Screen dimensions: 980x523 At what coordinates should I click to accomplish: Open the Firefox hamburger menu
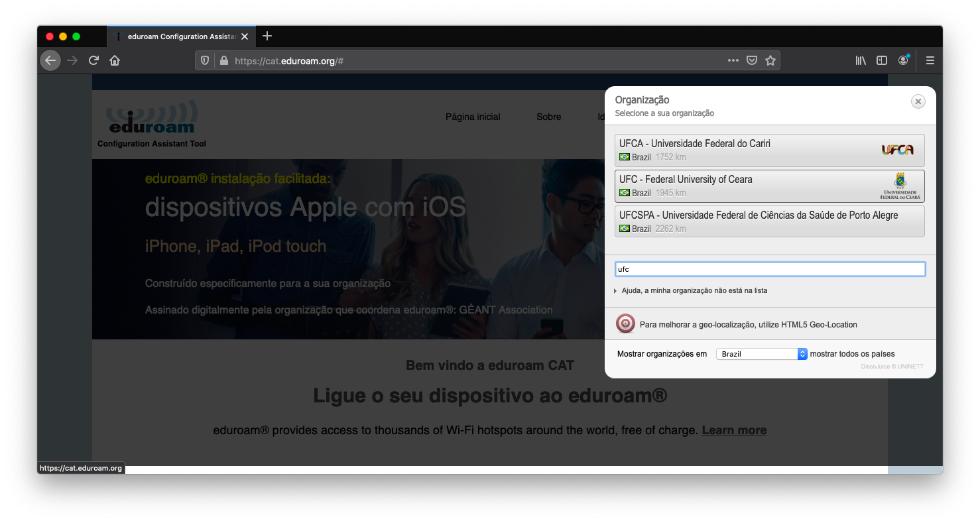[x=930, y=60]
